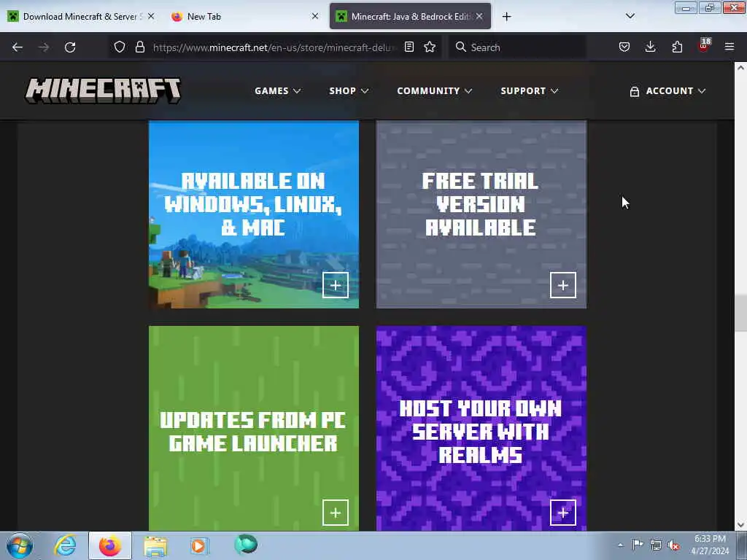This screenshot has height=560, width=747.
Task: Open network status tray icon
Action: [x=656, y=545]
